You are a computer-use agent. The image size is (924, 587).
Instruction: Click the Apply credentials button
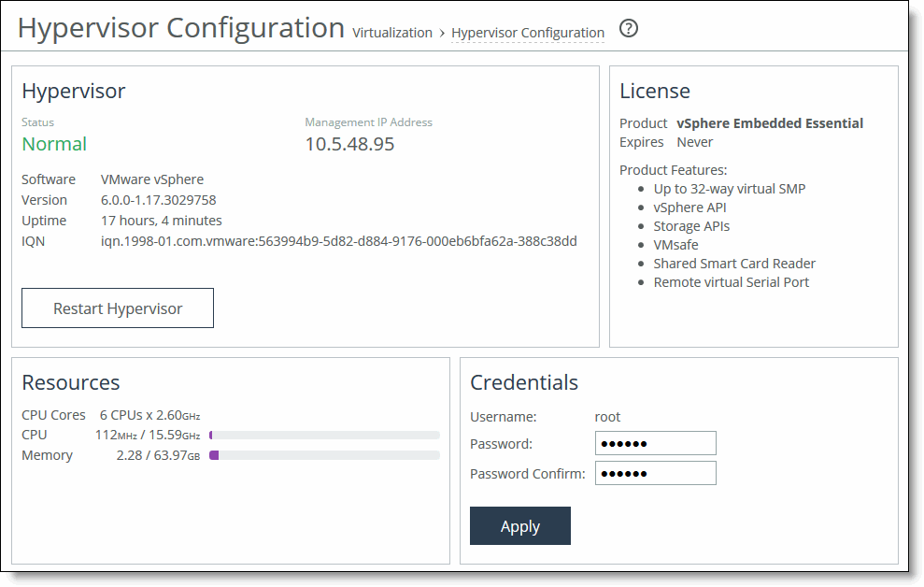520,525
